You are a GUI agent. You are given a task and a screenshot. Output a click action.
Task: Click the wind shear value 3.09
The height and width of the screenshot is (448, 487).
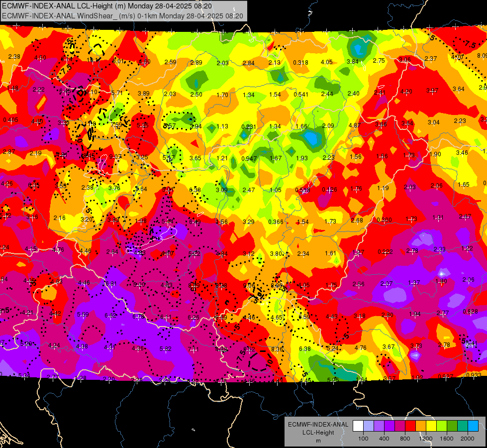coord(222,190)
